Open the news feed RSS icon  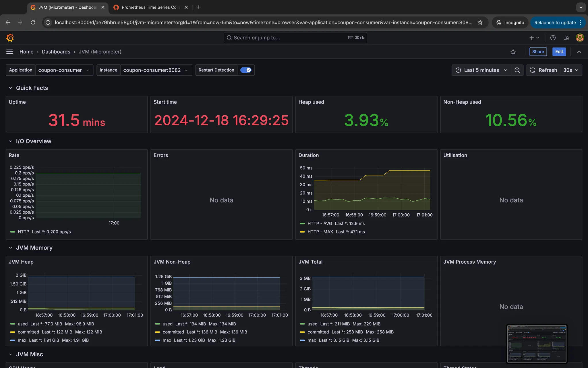(x=566, y=38)
